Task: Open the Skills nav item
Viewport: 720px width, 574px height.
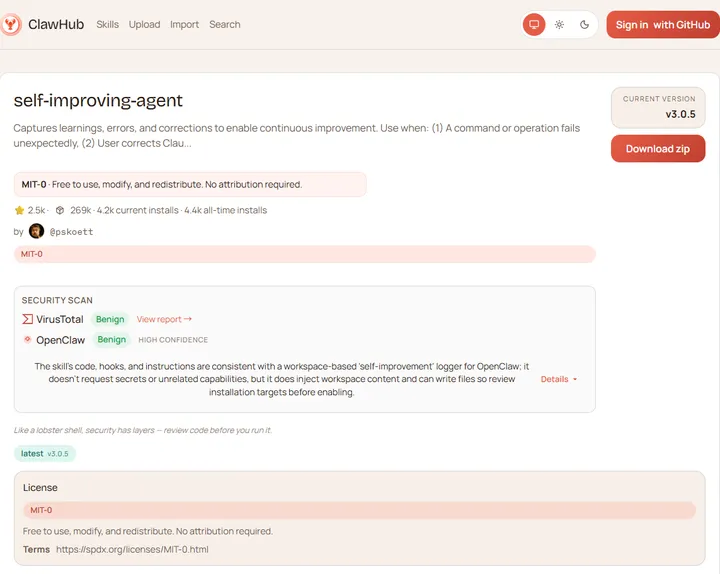Action: click(x=107, y=24)
